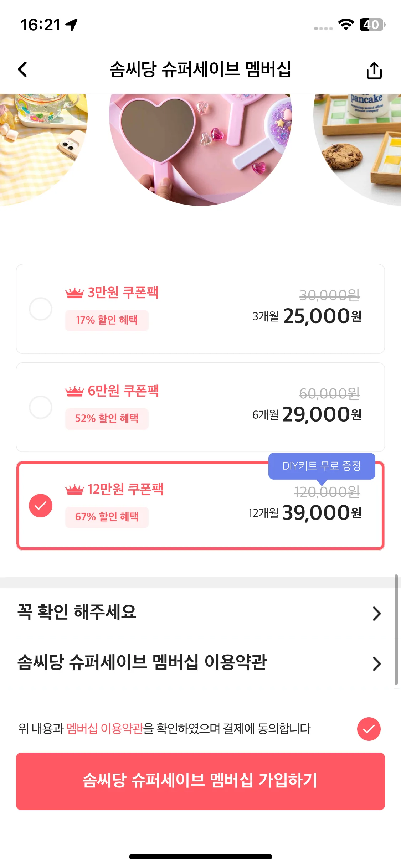Tap the back arrow icon
The height and width of the screenshot is (868, 401).
click(x=22, y=69)
